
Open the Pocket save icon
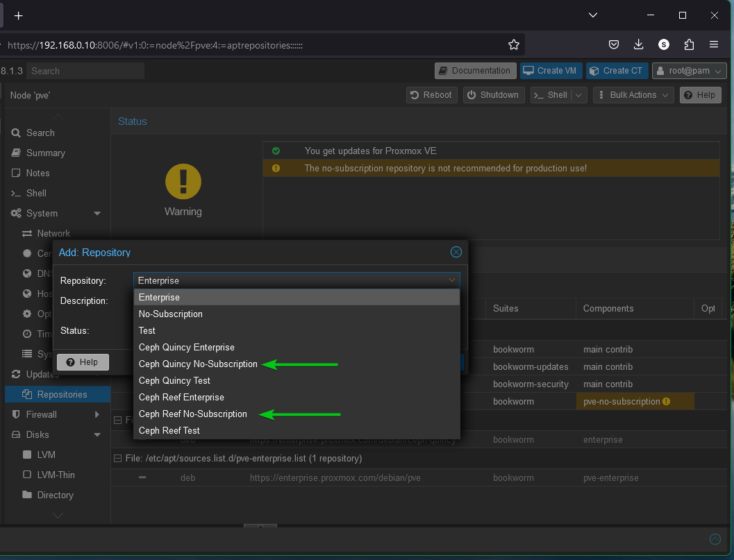[614, 44]
